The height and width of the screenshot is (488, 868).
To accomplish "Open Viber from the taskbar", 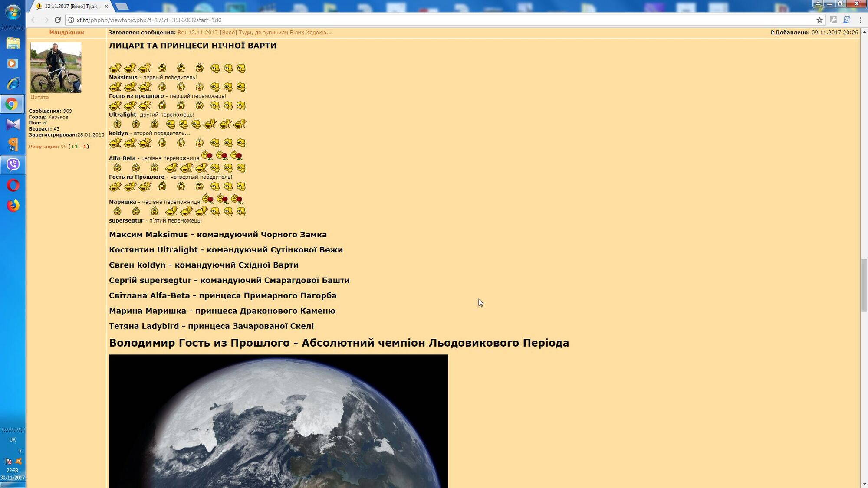I will (13, 165).
